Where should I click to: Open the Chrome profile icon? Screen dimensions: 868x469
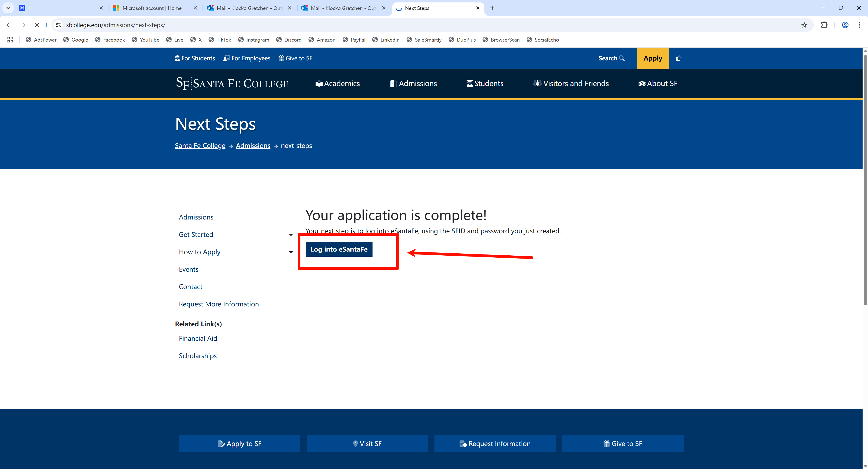coord(845,25)
